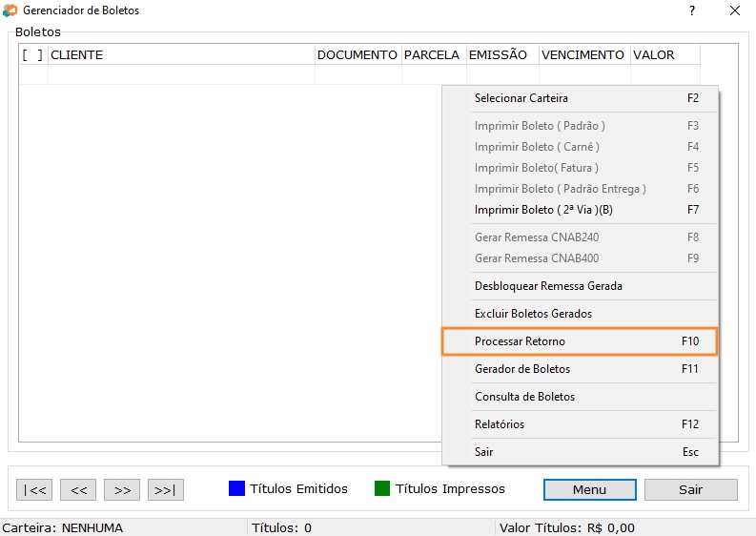Toggle the select-all checkbox column header
This screenshot has width=756, height=536.
pos(32,55)
